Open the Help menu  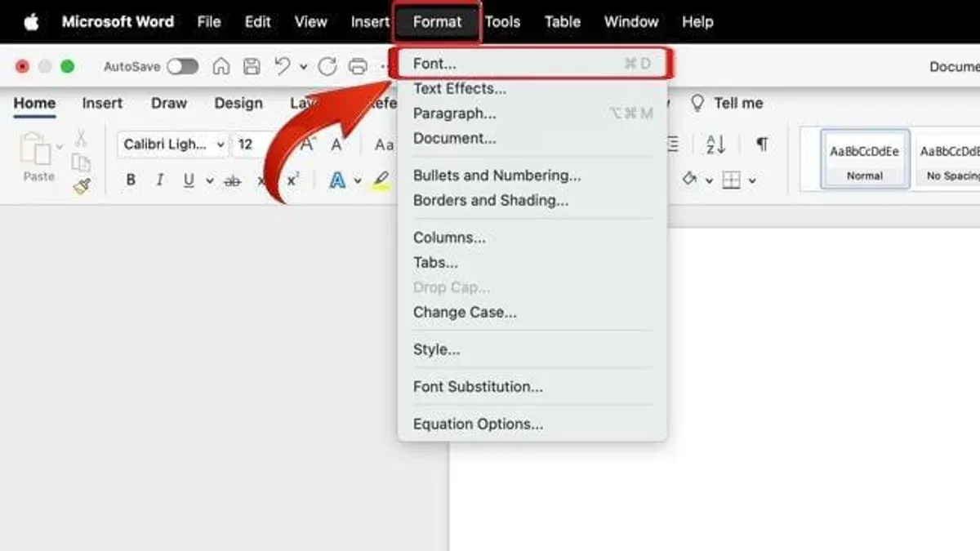[x=697, y=22]
